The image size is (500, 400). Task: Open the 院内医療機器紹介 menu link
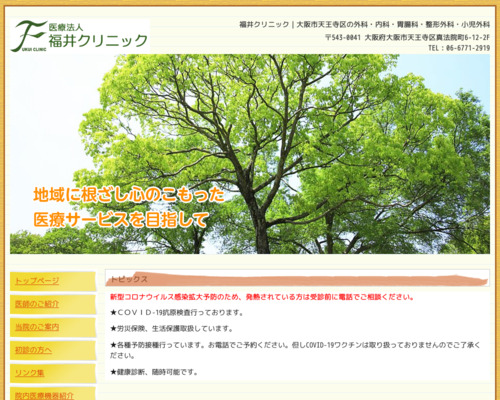[x=44, y=396]
